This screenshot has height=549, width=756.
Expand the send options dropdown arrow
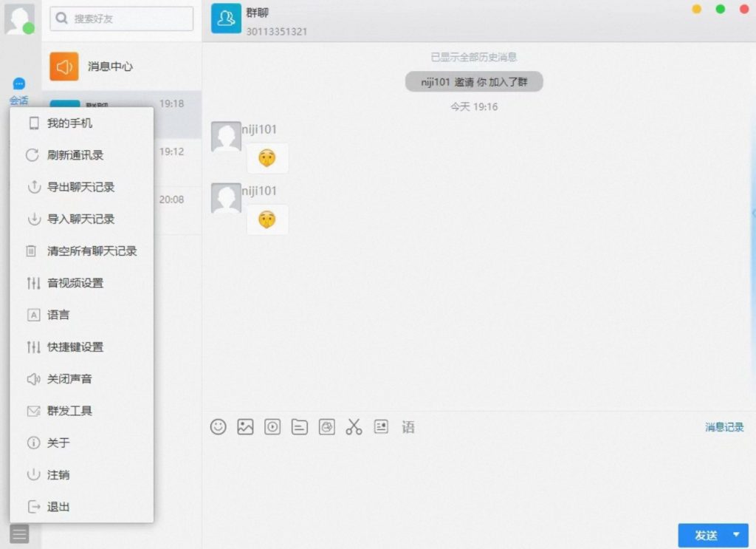click(x=735, y=535)
